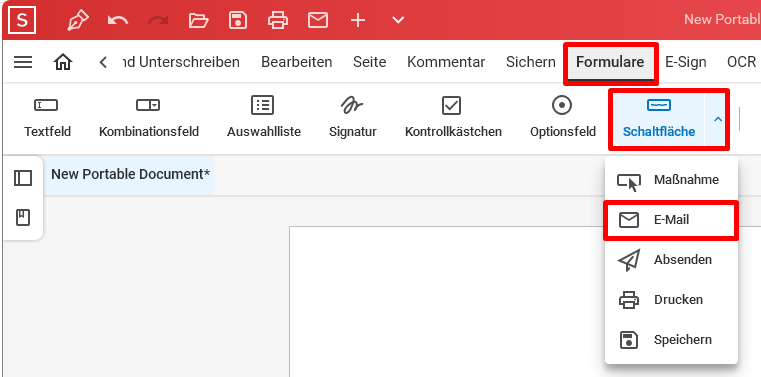Go to the Home view icon
Image resolution: width=761 pixels, height=377 pixels.
click(63, 62)
